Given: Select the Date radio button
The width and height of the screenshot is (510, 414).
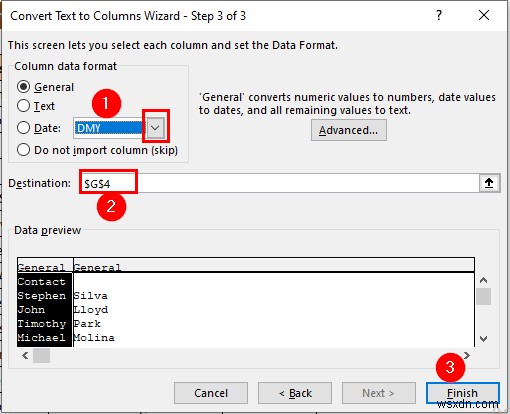Looking at the screenshot, I should point(23,128).
